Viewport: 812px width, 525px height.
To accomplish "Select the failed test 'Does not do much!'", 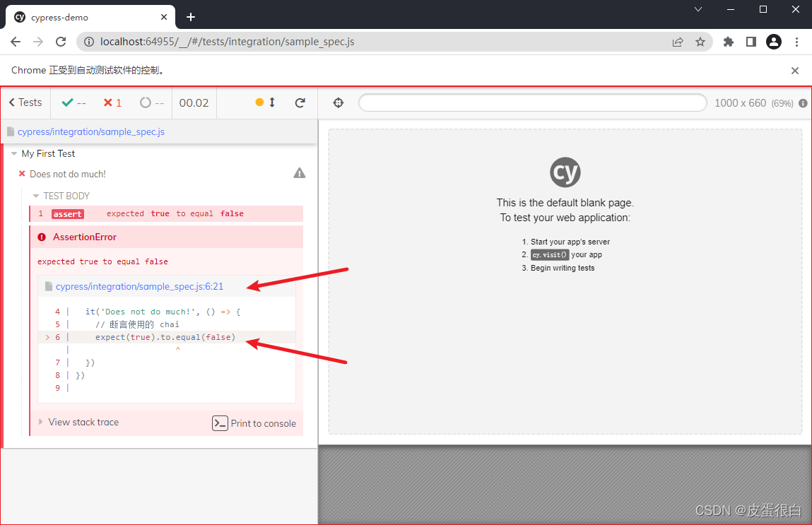I will click(68, 174).
